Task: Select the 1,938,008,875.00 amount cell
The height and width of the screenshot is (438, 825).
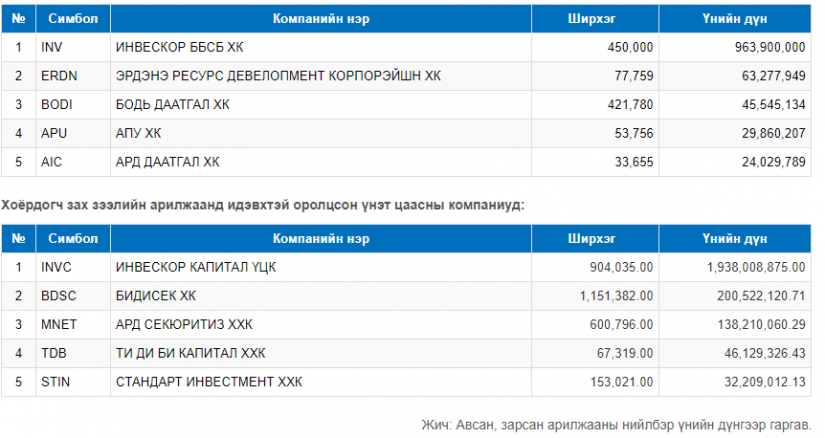Action: pyautogui.click(x=735, y=267)
